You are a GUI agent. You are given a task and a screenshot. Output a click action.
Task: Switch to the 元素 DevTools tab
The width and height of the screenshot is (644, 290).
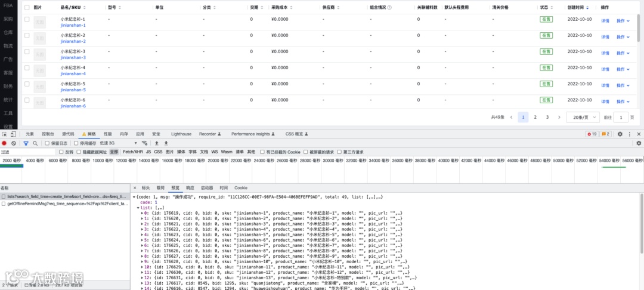(30, 134)
